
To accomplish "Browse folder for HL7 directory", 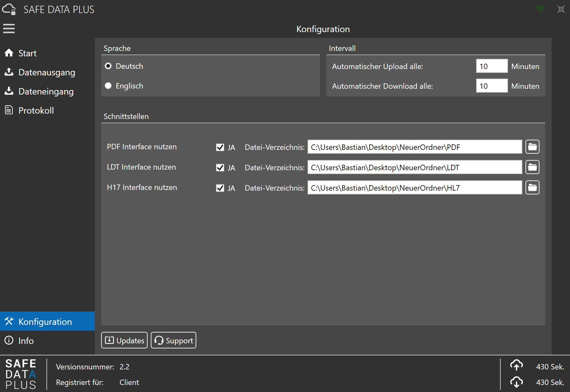I will pos(532,187).
